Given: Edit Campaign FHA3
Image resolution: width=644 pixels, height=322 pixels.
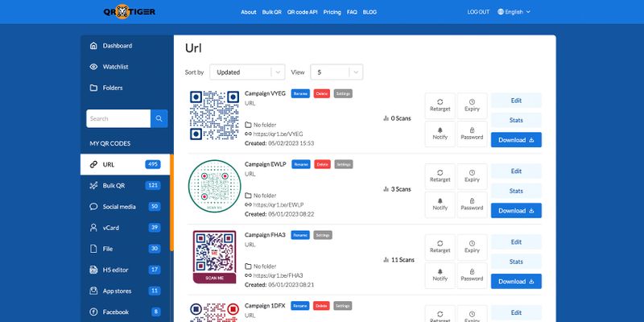Looking at the screenshot, I should pos(516,242).
